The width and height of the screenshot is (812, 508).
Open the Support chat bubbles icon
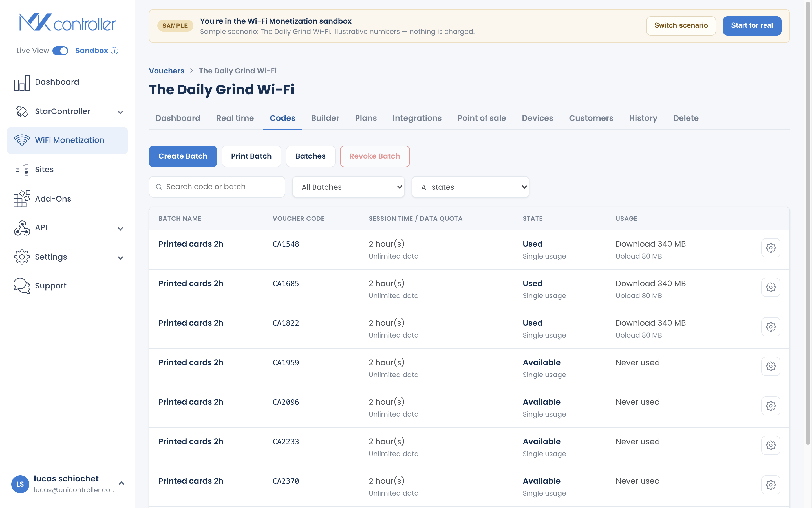click(x=22, y=286)
